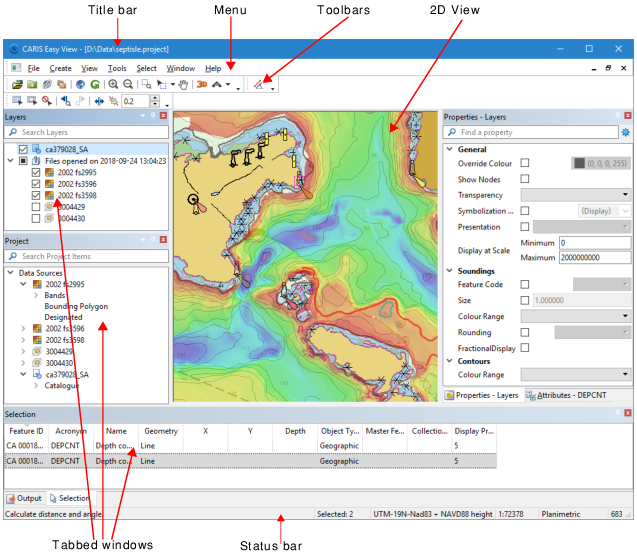
Task: Click the Zoom Out magnifier icon
Action: pyautogui.click(x=127, y=86)
